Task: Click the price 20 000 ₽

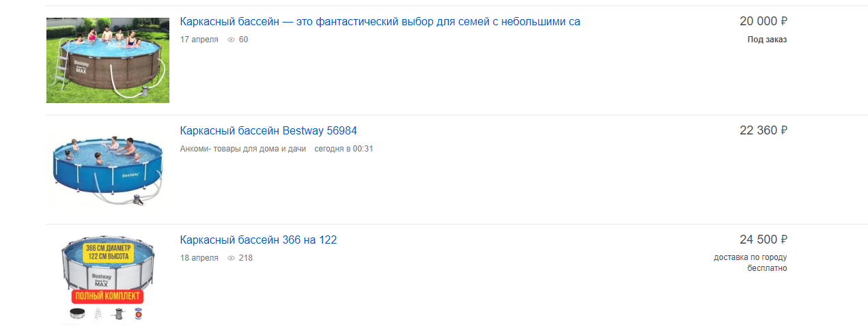Action: tap(763, 22)
